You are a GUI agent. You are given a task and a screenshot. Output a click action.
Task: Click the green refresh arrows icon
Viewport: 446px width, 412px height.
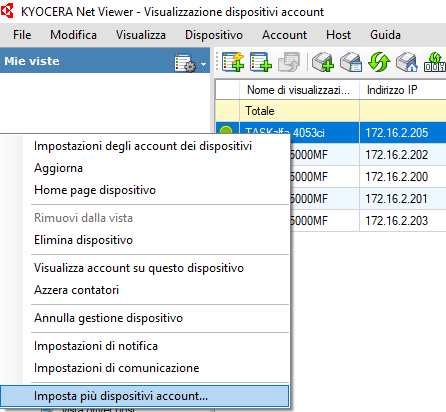tap(379, 62)
